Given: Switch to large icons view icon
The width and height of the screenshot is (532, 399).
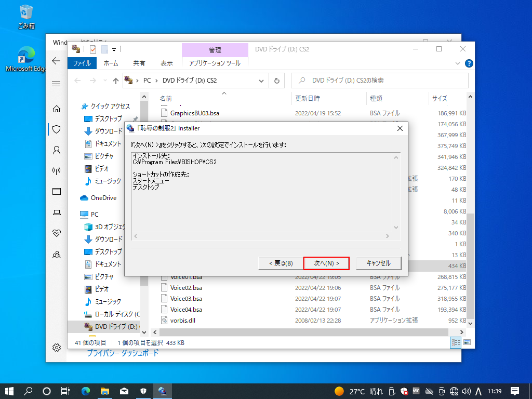Looking at the screenshot, I should (467, 342).
